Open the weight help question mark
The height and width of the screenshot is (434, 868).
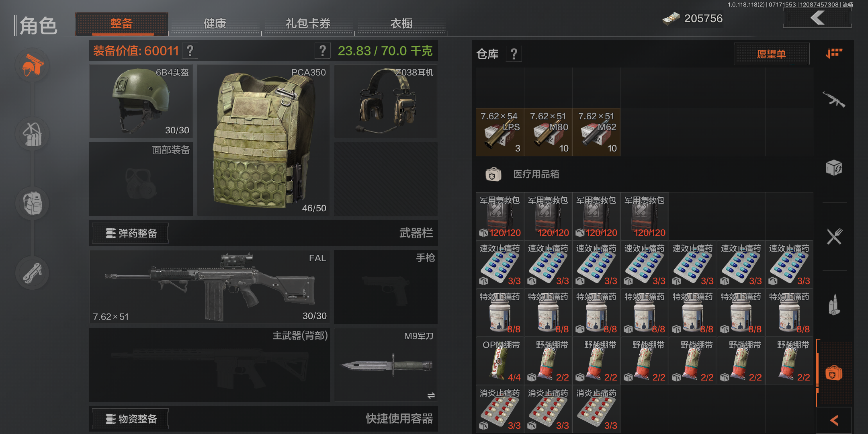(x=322, y=51)
